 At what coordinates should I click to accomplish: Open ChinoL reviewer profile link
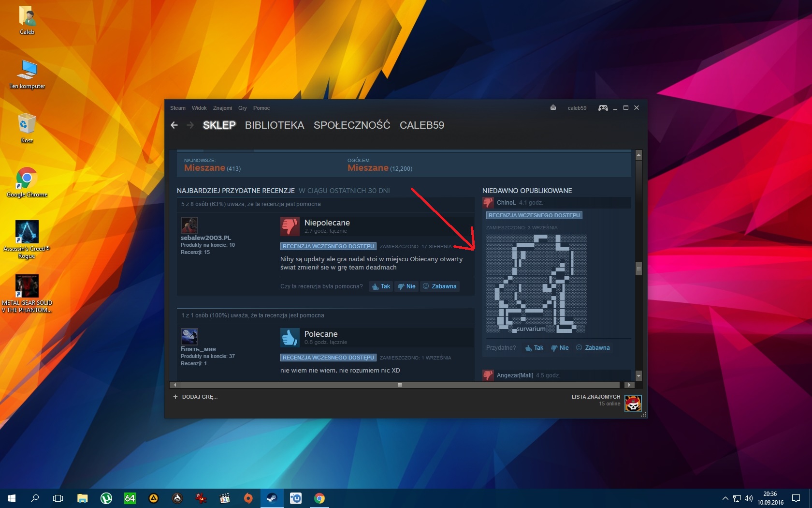click(x=506, y=203)
